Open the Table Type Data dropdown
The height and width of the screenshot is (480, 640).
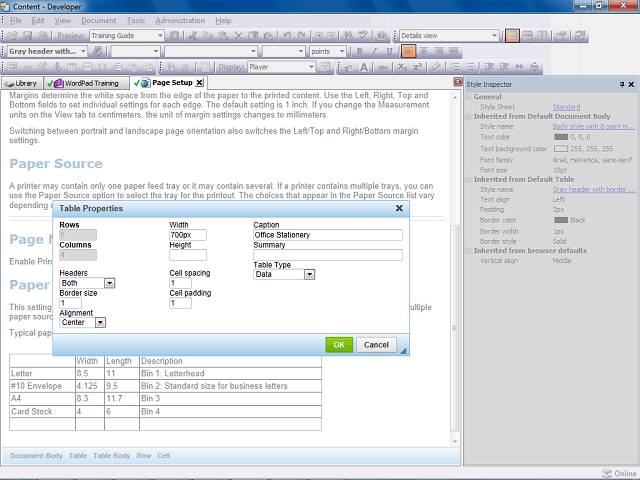point(309,275)
